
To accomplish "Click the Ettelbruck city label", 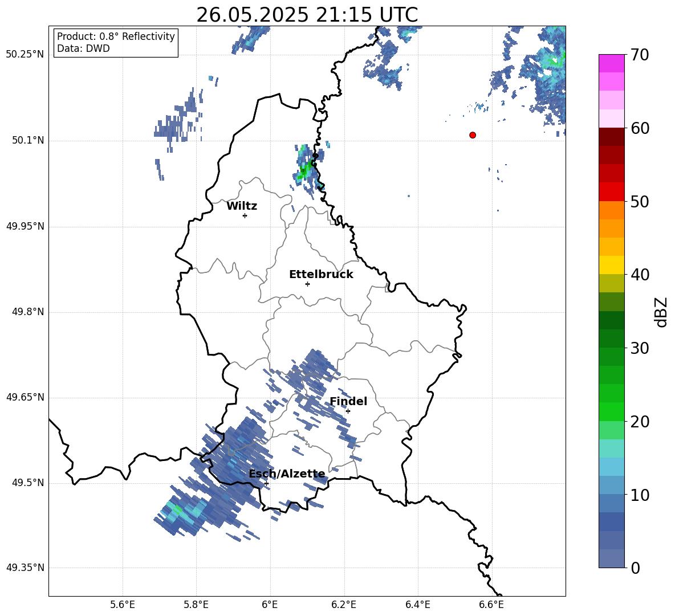I will coord(321,275).
